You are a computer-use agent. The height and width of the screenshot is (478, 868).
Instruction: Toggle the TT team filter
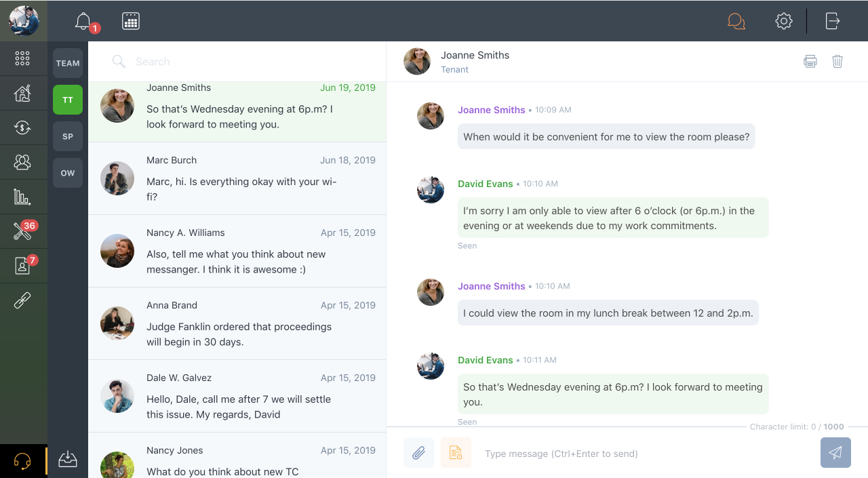coord(68,100)
